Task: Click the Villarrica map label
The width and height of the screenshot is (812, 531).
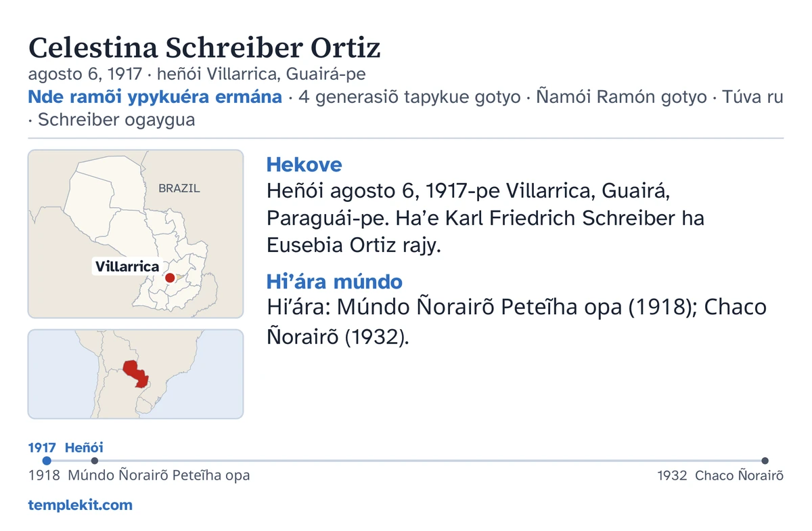Action: [127, 267]
